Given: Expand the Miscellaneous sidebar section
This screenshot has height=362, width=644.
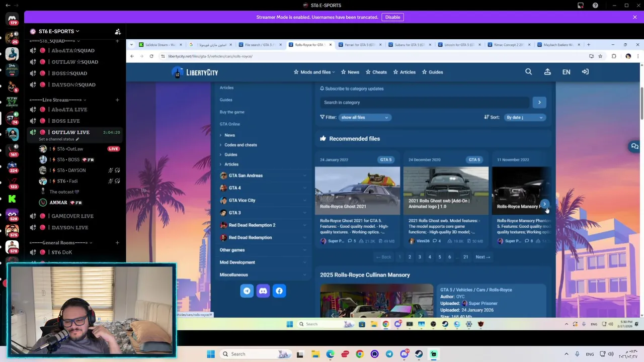Looking at the screenshot, I should (264, 275).
